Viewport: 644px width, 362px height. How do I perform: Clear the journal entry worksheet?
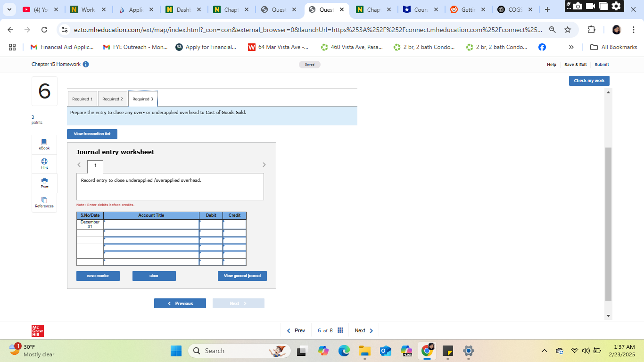[x=154, y=276]
